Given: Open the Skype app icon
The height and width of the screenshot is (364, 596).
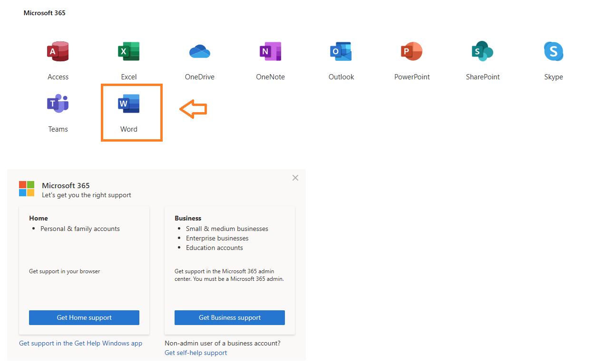Looking at the screenshot, I should click(x=554, y=51).
